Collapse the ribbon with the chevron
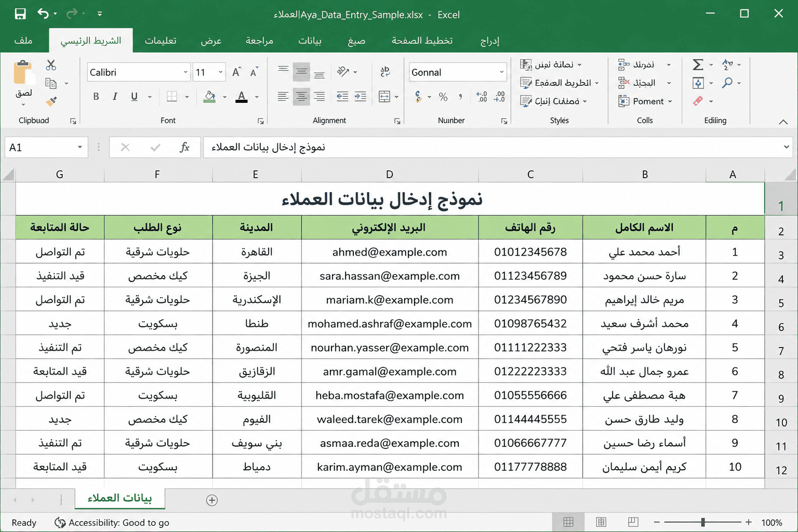This screenshot has height=532, width=798. click(783, 122)
